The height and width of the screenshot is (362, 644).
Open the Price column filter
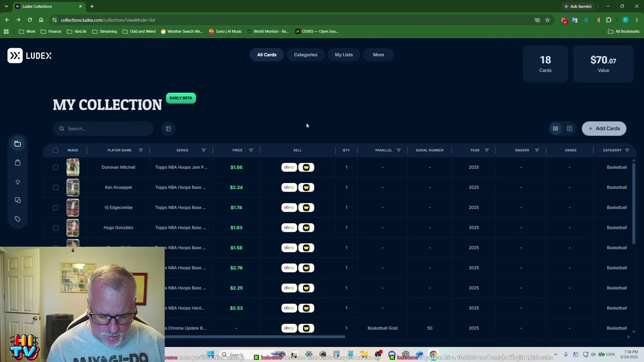pyautogui.click(x=251, y=150)
